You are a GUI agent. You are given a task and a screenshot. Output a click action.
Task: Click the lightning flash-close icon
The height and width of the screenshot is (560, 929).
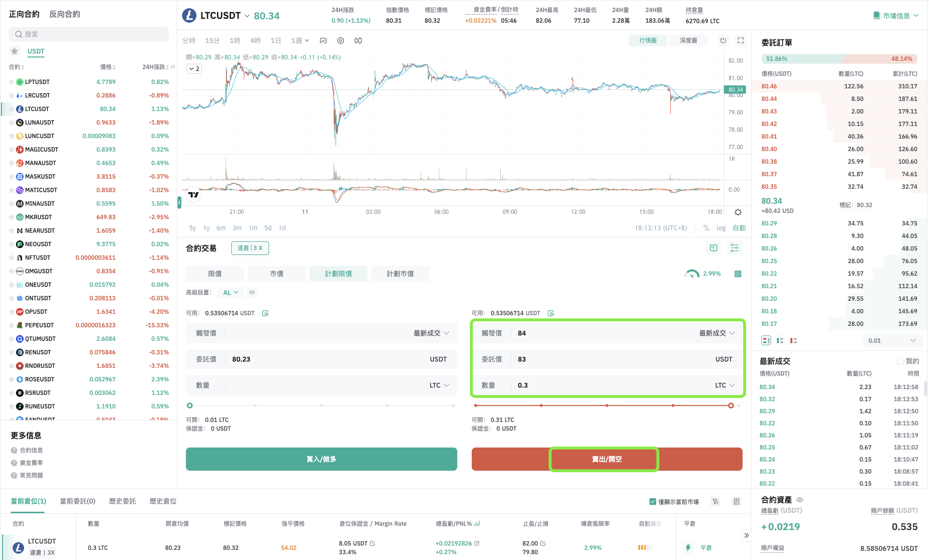(x=688, y=547)
